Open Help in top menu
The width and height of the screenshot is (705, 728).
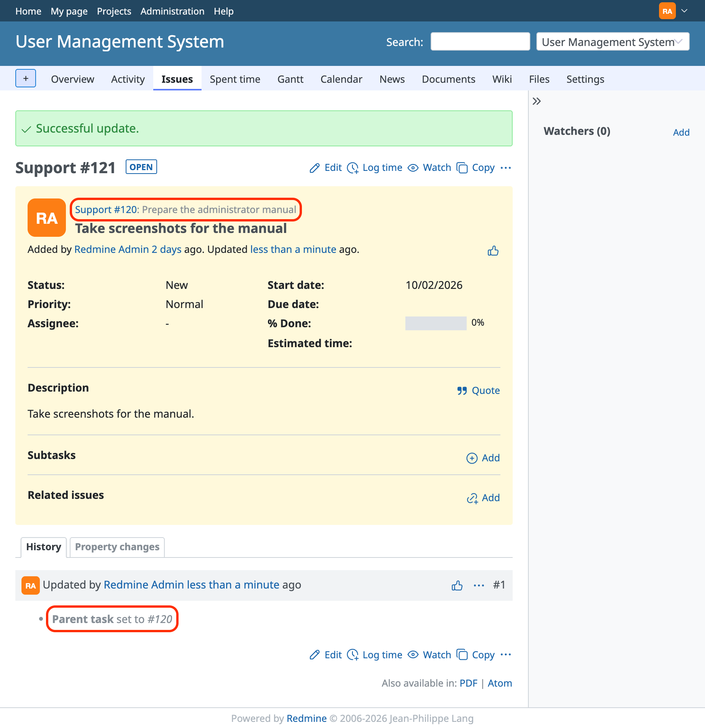[224, 11]
